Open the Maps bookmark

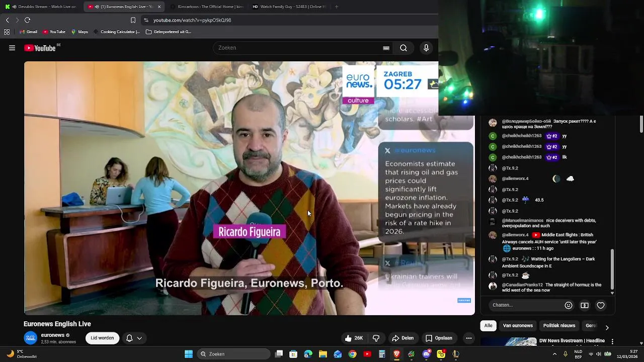[x=79, y=32]
